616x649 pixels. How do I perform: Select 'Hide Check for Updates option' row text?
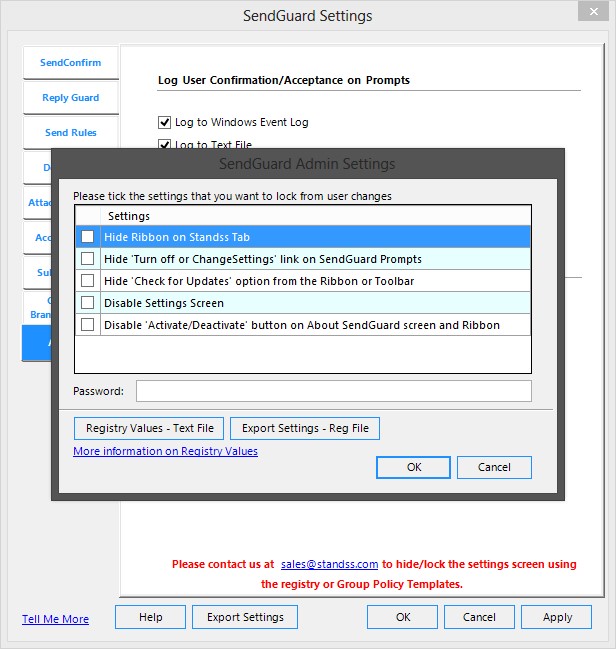coord(259,281)
